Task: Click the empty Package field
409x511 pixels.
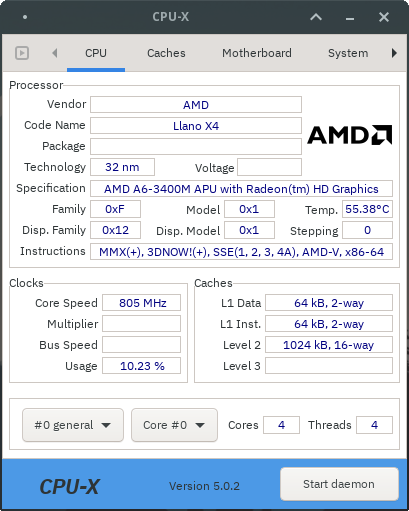Action: (x=196, y=147)
